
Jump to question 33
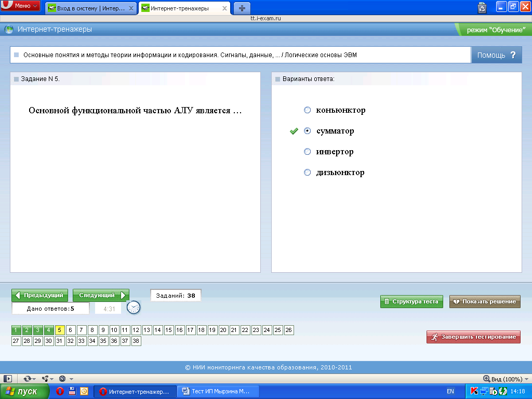point(81,341)
